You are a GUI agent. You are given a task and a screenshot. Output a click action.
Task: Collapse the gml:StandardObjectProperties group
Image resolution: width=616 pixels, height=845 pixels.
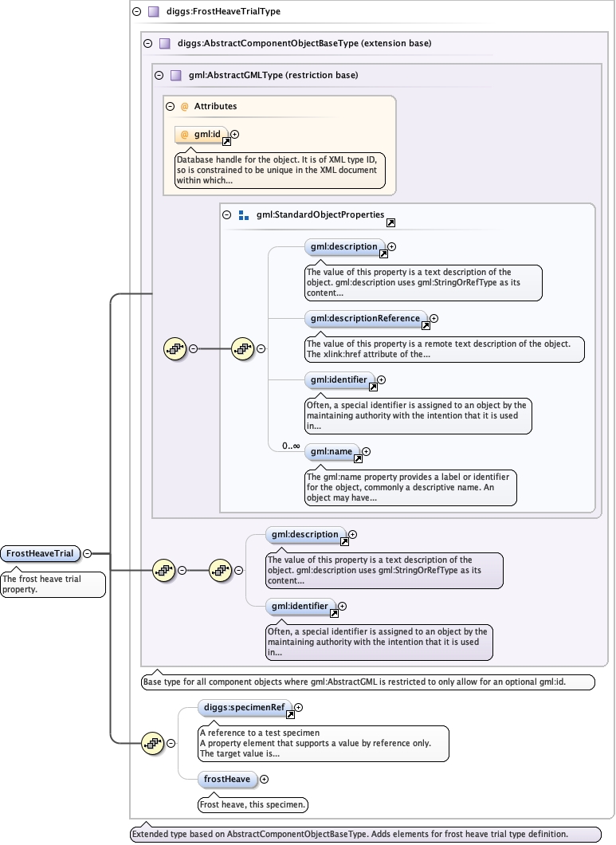[x=227, y=215]
